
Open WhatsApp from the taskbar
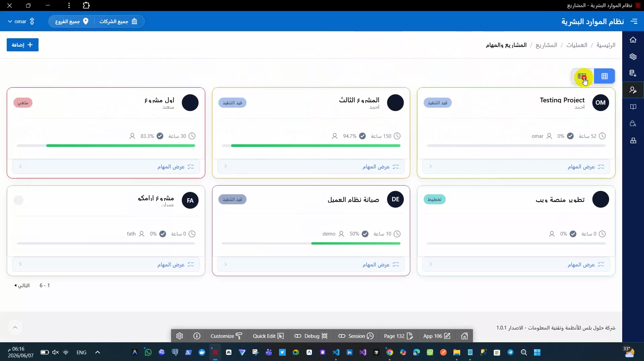[x=148, y=352]
